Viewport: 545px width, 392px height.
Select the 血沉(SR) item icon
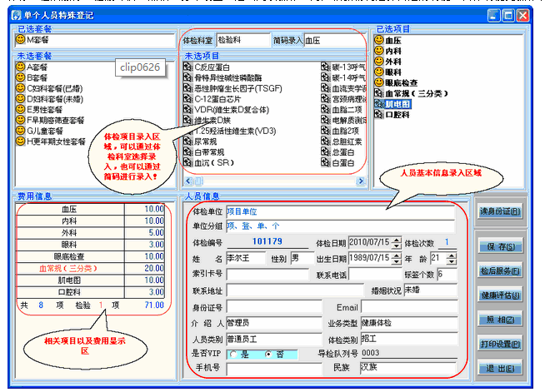[x=187, y=164]
